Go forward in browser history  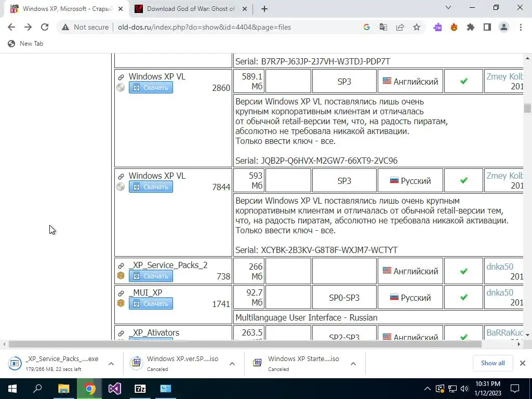point(28,27)
